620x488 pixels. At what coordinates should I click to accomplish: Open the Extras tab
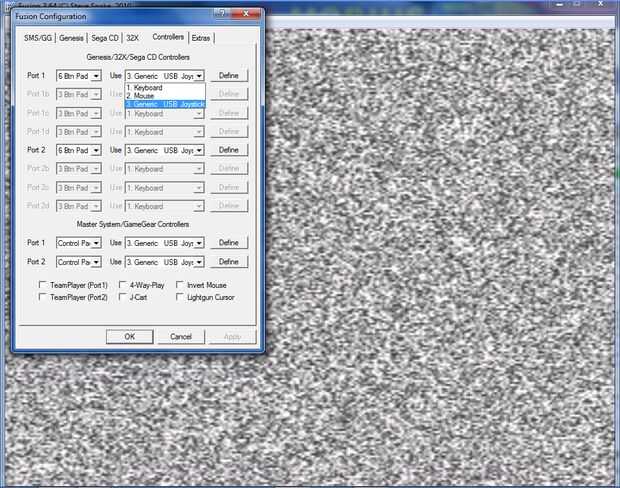pyautogui.click(x=201, y=38)
